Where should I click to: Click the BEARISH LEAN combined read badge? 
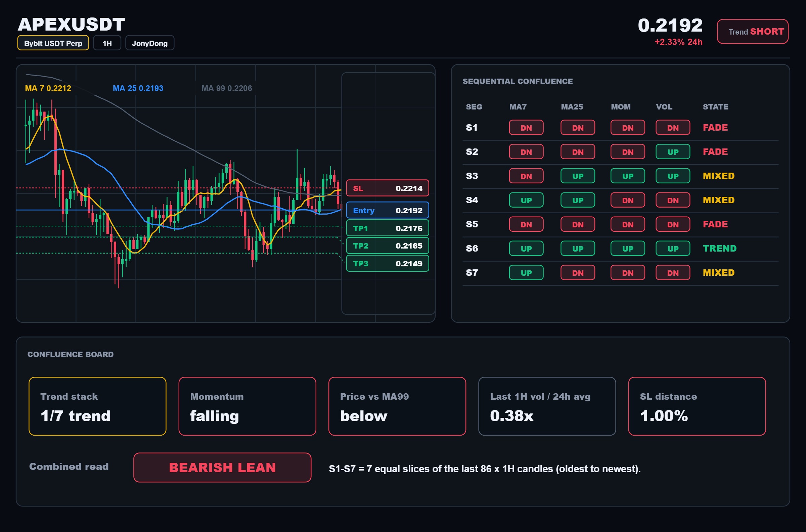tap(222, 468)
